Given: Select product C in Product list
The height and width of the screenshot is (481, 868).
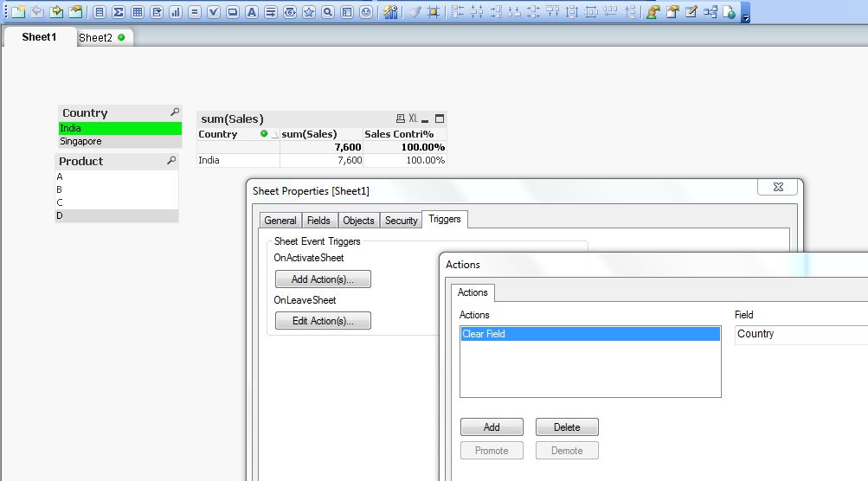Looking at the screenshot, I should [117, 202].
